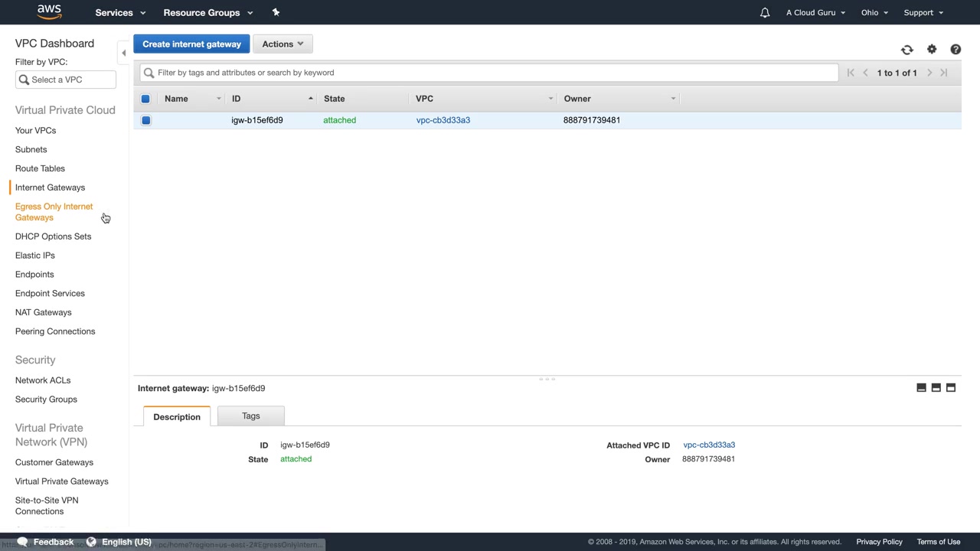Open Route Tables page
This screenshot has width=980, height=551.
40,168
